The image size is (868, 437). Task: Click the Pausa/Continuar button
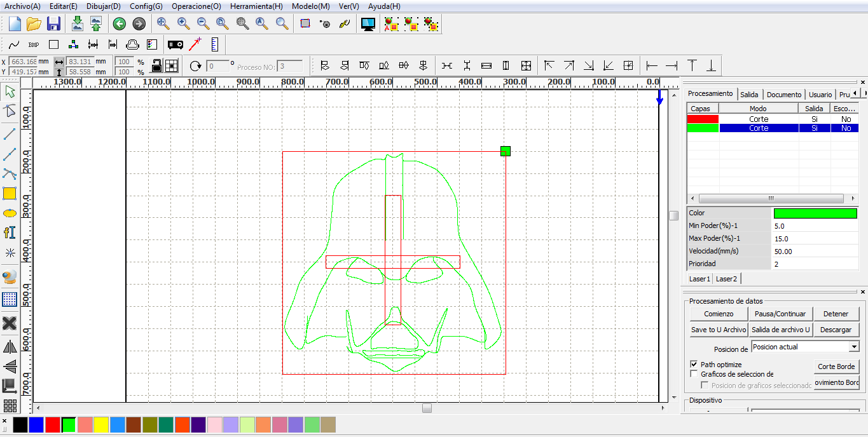tap(780, 314)
